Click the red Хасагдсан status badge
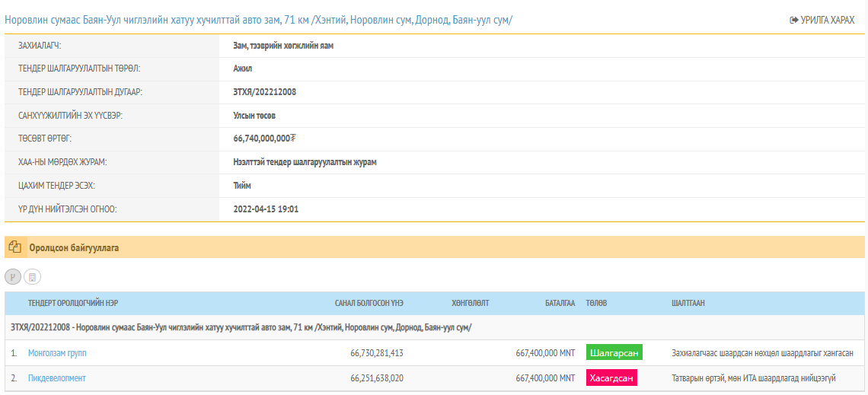This screenshot has height=395, width=868. [x=611, y=378]
